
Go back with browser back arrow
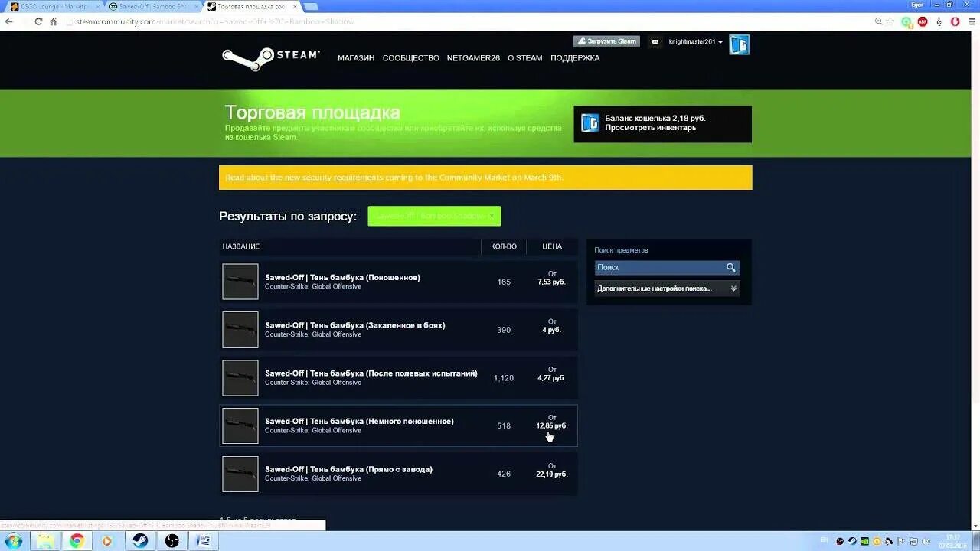[x=9, y=21]
